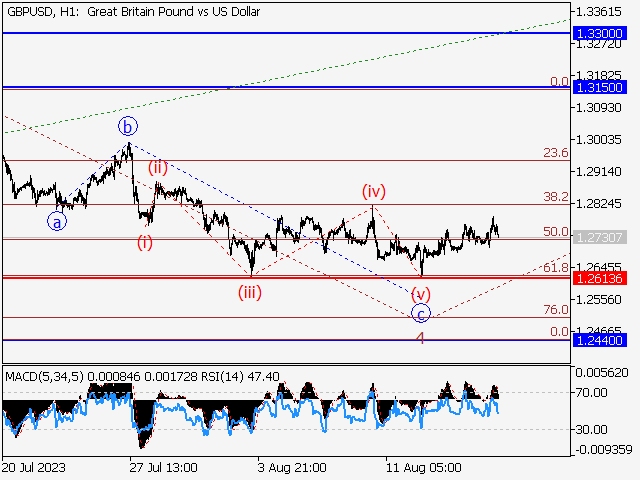The image size is (640, 480).
Task: Click the 1.28245 price scale value
Action: [x=598, y=204]
